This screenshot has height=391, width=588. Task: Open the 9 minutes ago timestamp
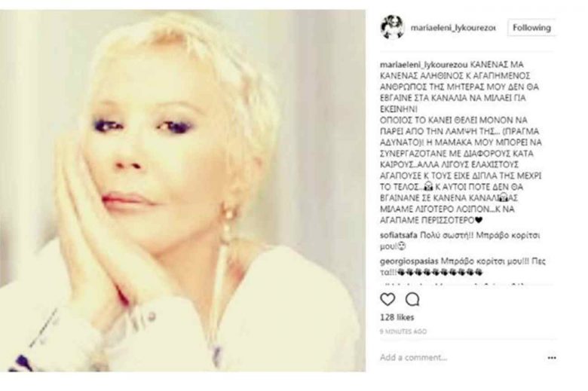coord(403,331)
